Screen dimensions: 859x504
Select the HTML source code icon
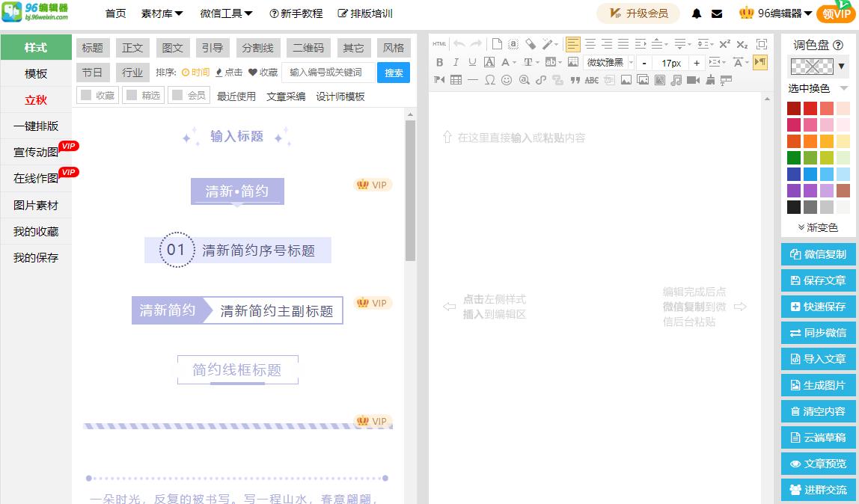pos(439,43)
